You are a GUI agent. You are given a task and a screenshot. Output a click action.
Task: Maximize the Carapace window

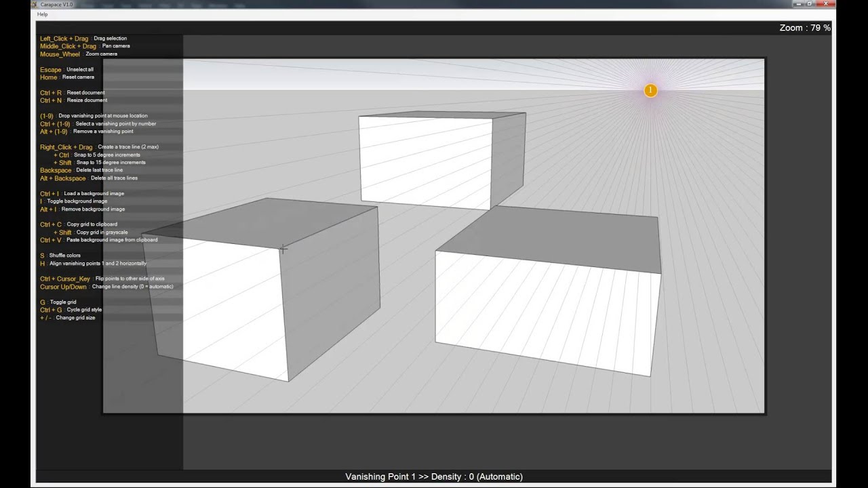coord(809,4)
